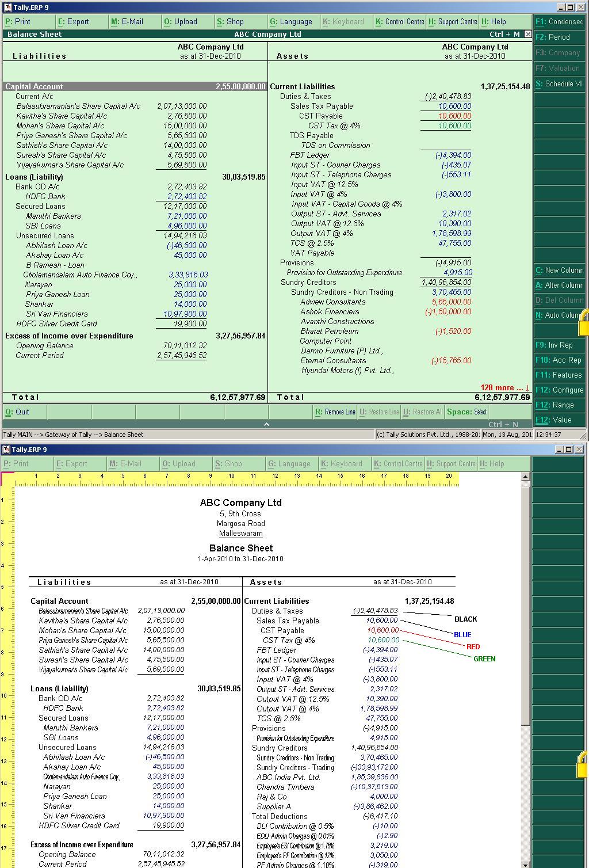The image size is (589, 868).
Task: Open Control Centre in the upper Tally toolbar
Action: click(400, 21)
